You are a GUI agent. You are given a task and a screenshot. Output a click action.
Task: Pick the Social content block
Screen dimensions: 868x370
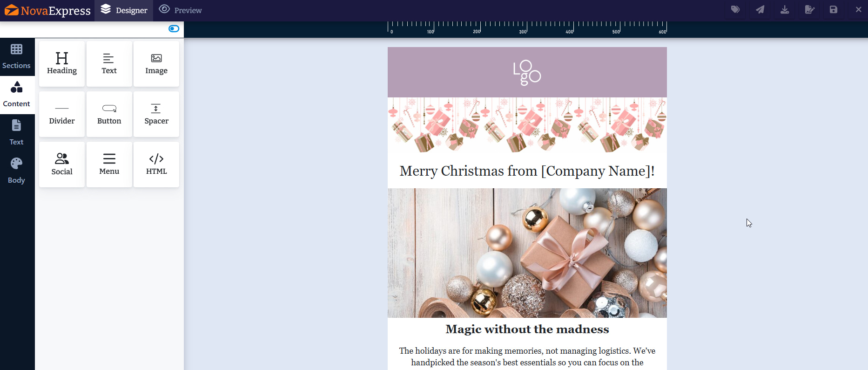tap(62, 164)
